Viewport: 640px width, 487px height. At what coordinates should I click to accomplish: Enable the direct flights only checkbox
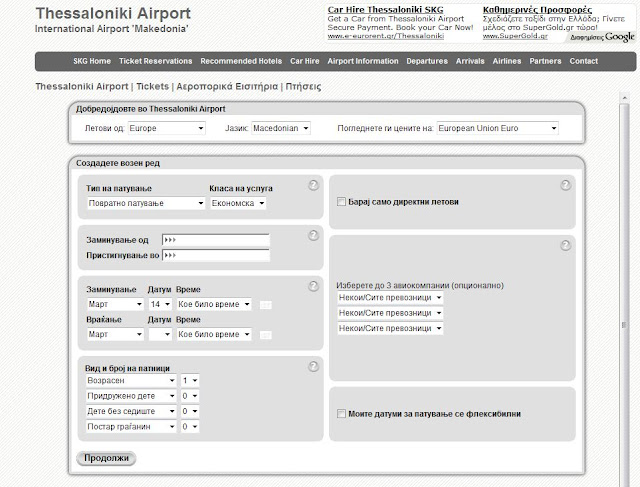coord(342,202)
